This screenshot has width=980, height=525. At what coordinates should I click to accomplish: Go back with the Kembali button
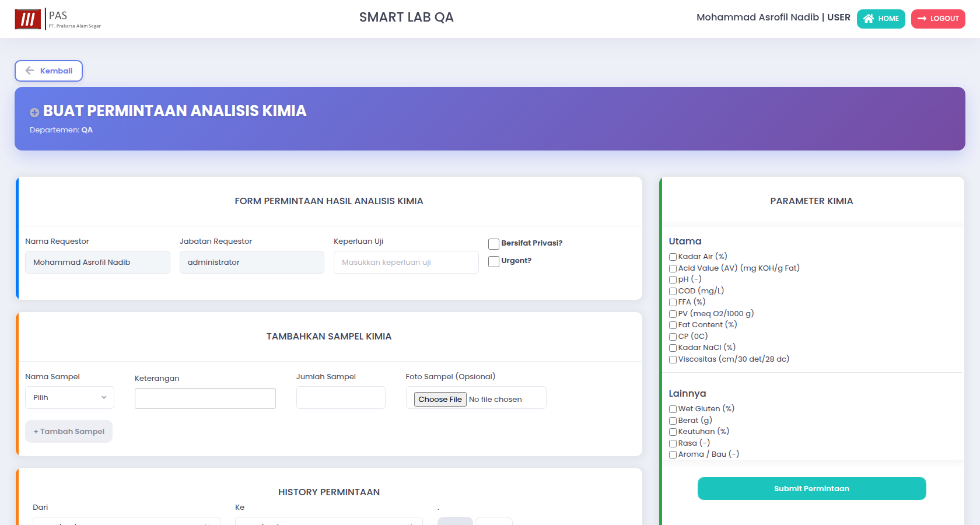pos(48,71)
